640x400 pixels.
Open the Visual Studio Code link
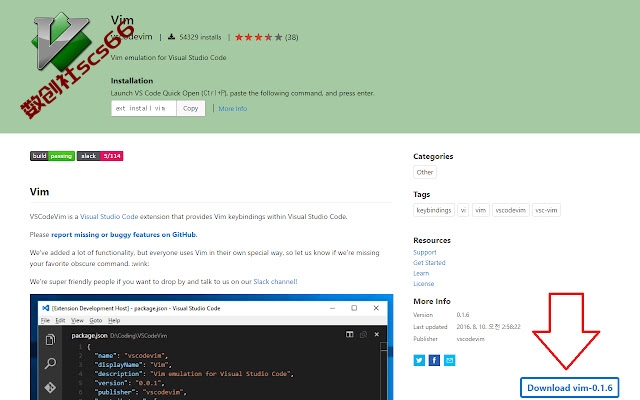tap(109, 217)
